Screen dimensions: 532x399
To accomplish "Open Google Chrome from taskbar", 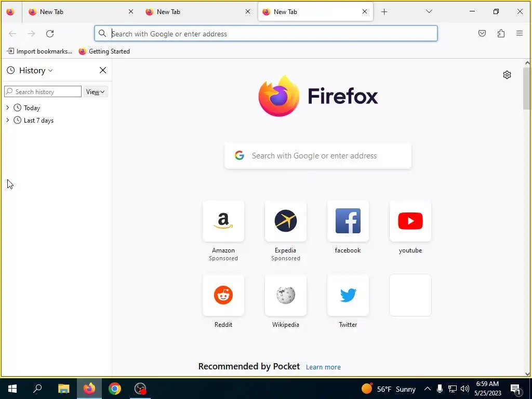I will pos(115,389).
